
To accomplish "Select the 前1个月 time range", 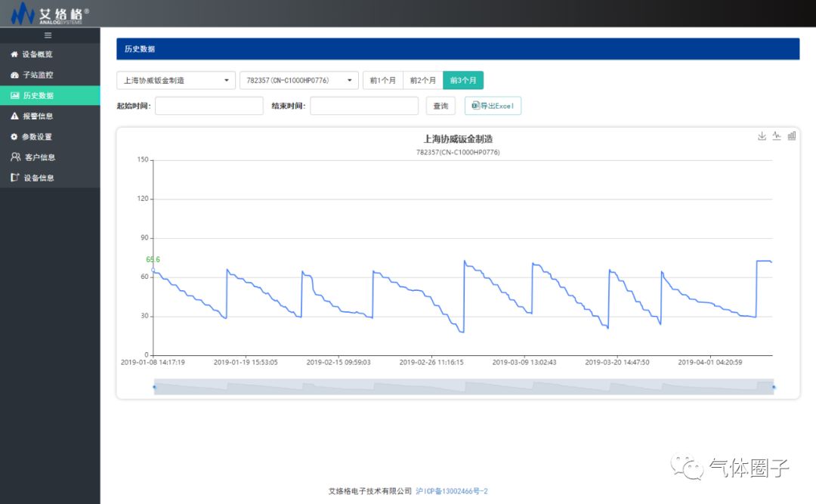I will click(382, 80).
